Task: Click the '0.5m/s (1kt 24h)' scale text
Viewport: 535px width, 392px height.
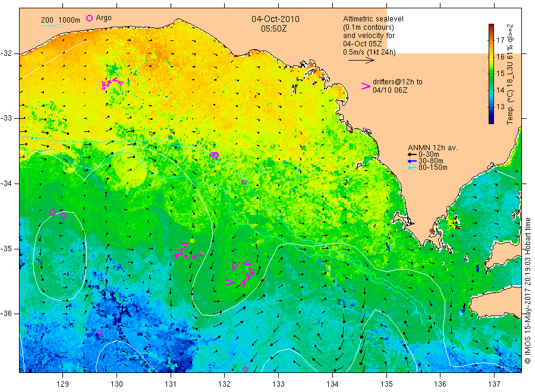Action: tap(369, 52)
